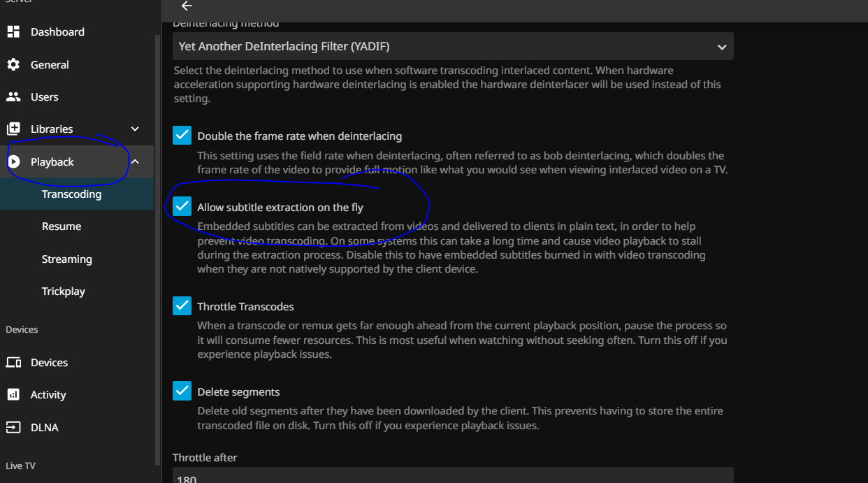Collapse the Playback submenu chevron
The image size is (868, 483).
[x=135, y=162]
